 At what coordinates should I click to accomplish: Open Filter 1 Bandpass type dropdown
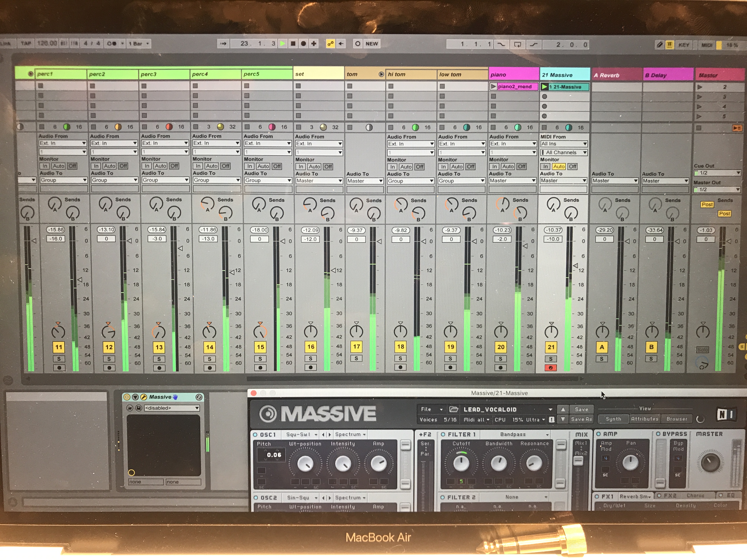pos(516,434)
